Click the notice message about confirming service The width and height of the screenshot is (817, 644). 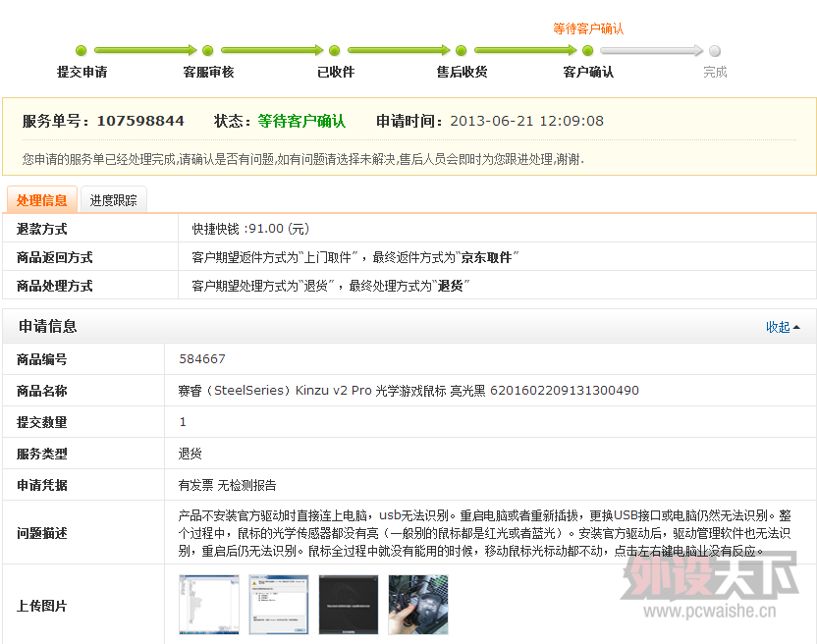click(303, 159)
